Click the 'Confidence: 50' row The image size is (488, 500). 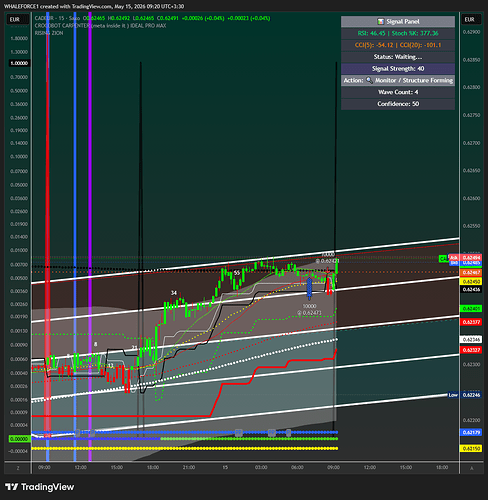398,104
